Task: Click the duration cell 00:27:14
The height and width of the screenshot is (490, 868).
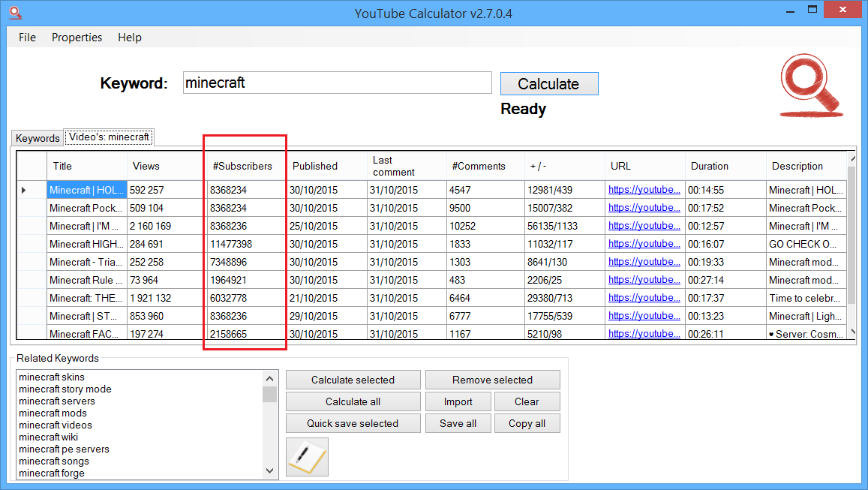Action: click(725, 280)
